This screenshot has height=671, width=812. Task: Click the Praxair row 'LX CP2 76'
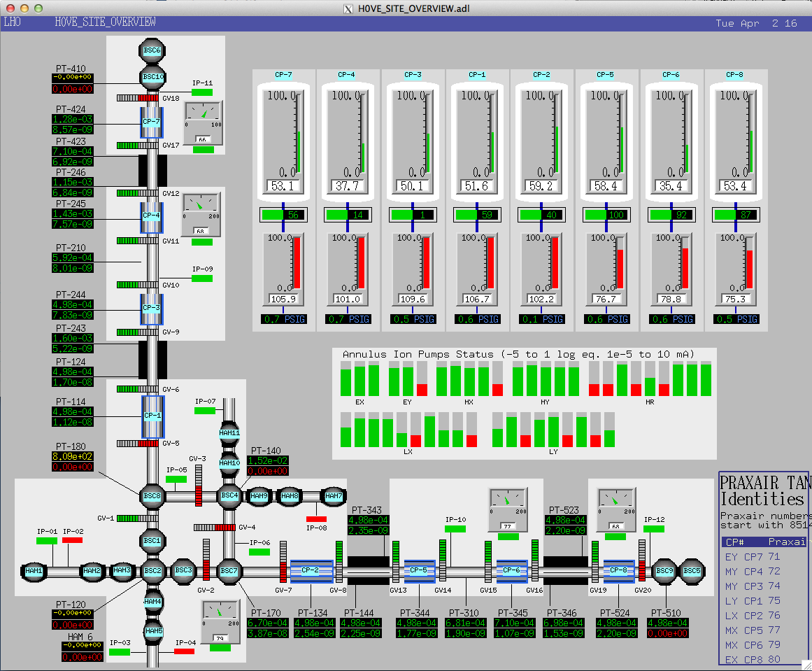[x=753, y=616]
